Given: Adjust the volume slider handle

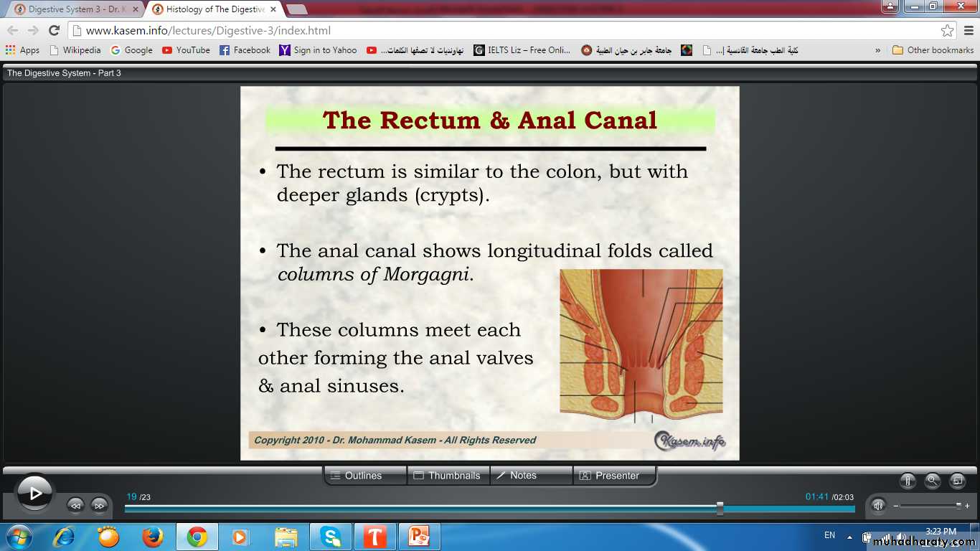Looking at the screenshot, I should 958,505.
